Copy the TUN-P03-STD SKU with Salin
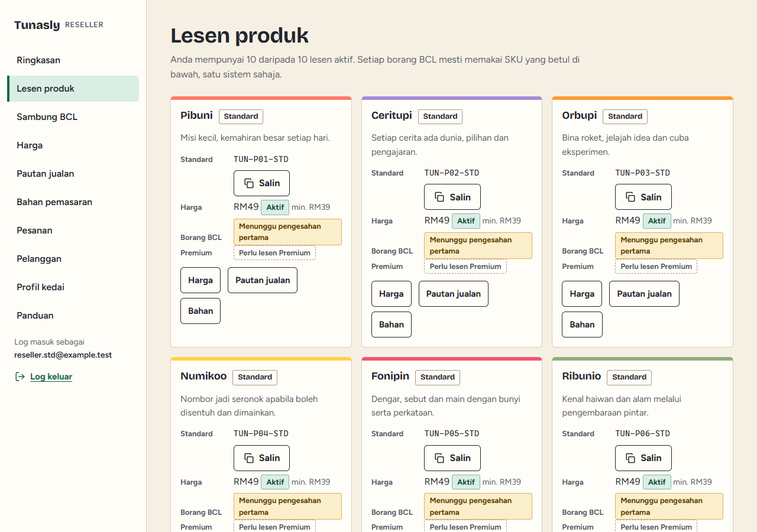The height and width of the screenshot is (532, 757). [x=643, y=197]
